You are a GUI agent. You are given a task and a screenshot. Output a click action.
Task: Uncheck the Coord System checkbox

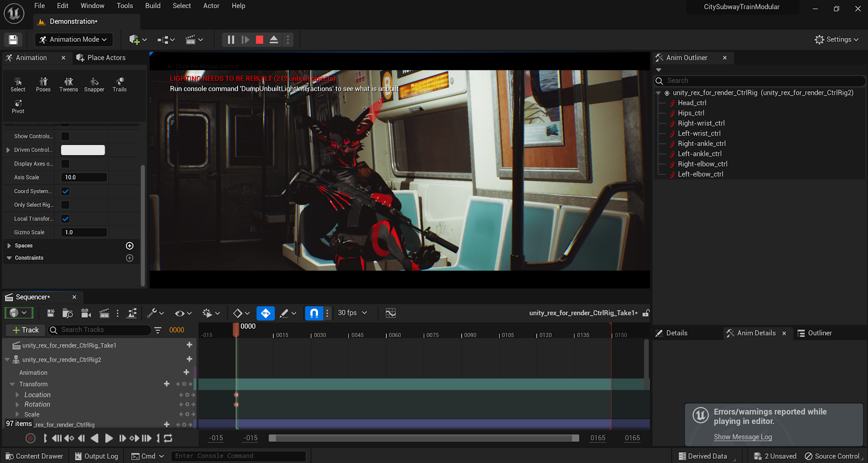[x=65, y=191]
